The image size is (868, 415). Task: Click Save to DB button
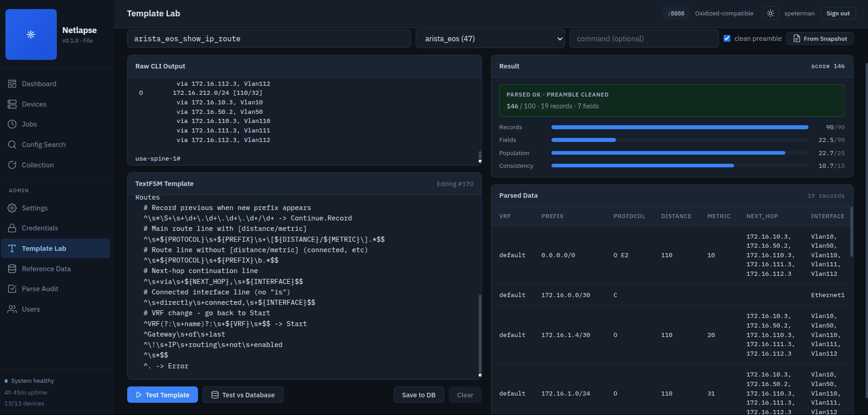(x=419, y=395)
